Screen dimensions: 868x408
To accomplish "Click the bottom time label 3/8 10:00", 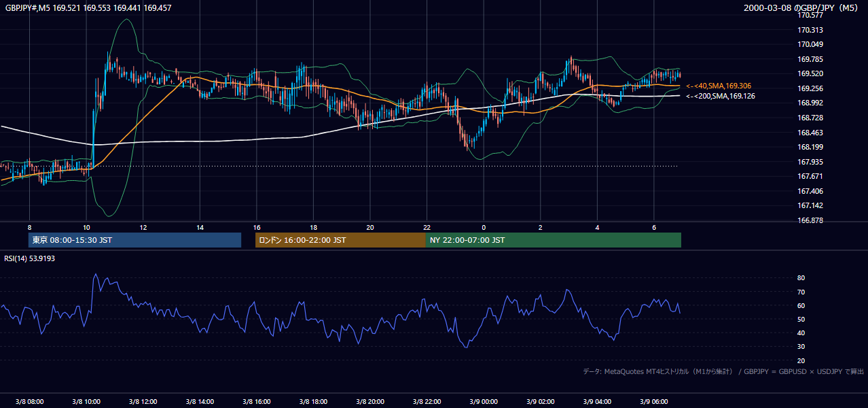I will tap(86, 401).
